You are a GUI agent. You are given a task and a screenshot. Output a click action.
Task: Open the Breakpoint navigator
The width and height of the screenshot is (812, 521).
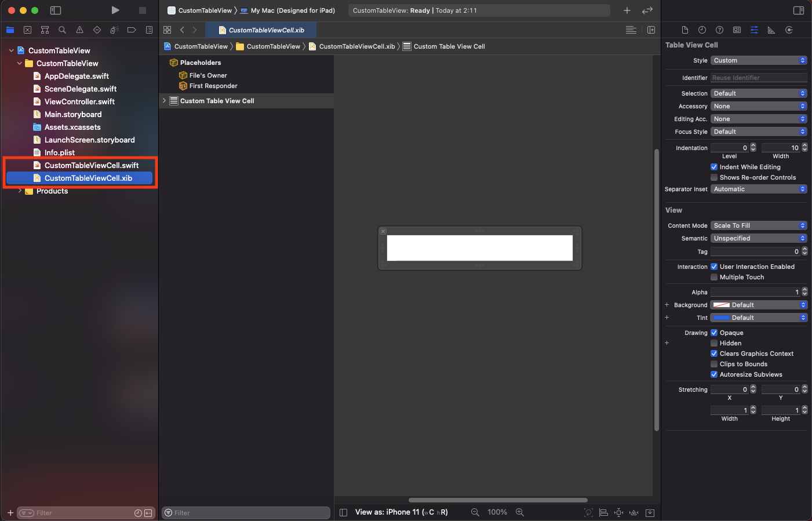[132, 30]
